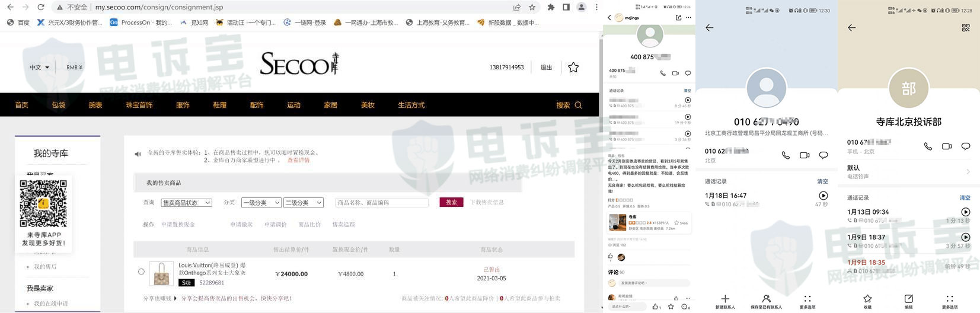The image size is (980, 313).
Task: Open the 腕表 nav item
Action: pos(95,105)
